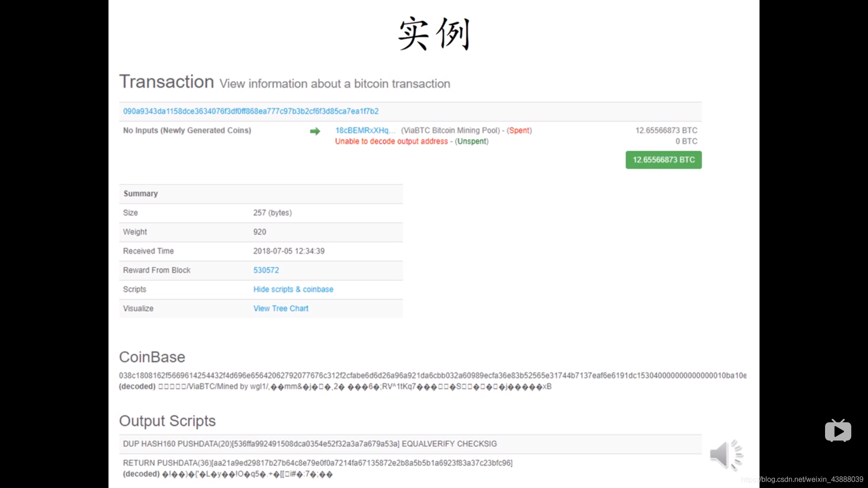Click the green arrow icon beside No Inputs
868x488 pixels.
coord(315,131)
